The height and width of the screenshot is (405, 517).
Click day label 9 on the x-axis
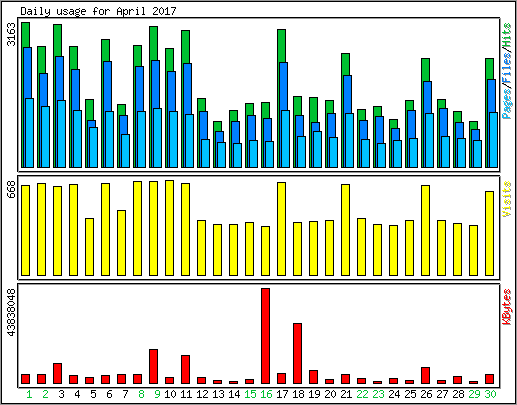pyautogui.click(x=157, y=394)
